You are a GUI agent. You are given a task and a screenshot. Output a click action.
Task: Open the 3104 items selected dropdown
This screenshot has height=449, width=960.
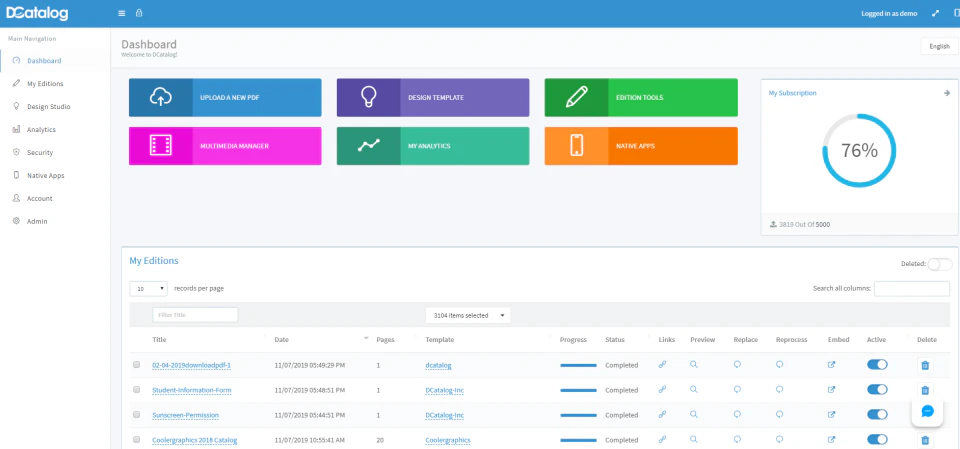coord(468,315)
